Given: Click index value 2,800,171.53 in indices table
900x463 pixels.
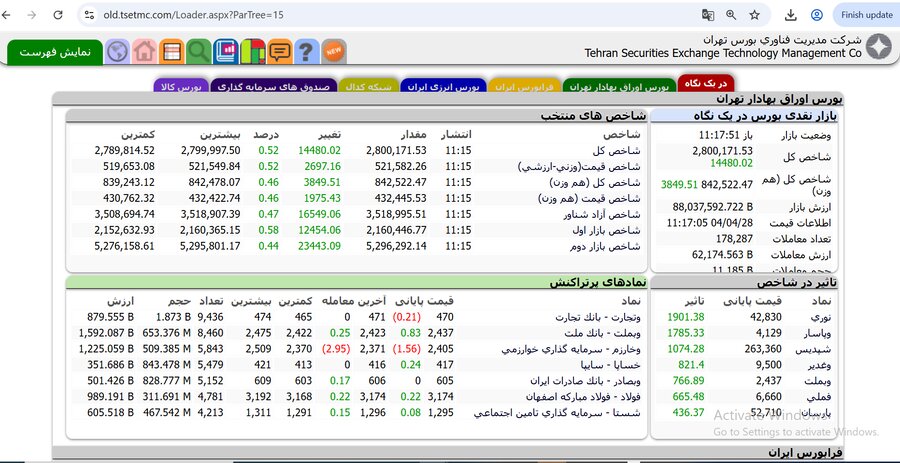Looking at the screenshot, I should pos(396,151).
